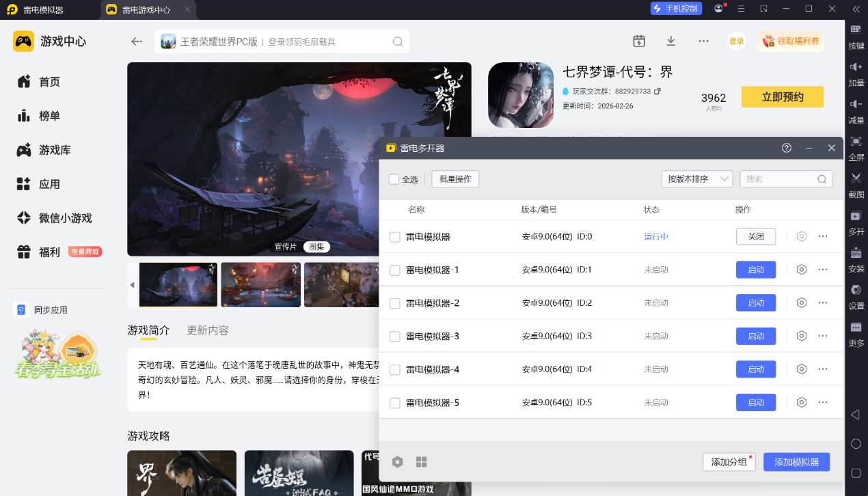Screen dimensions: 868x496
Task: Click the download icon in top toolbar
Action: coord(670,41)
